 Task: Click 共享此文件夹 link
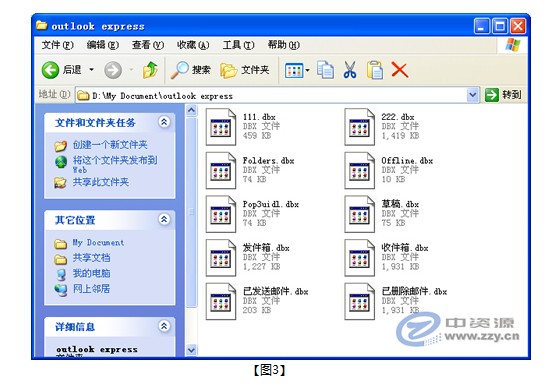(101, 182)
